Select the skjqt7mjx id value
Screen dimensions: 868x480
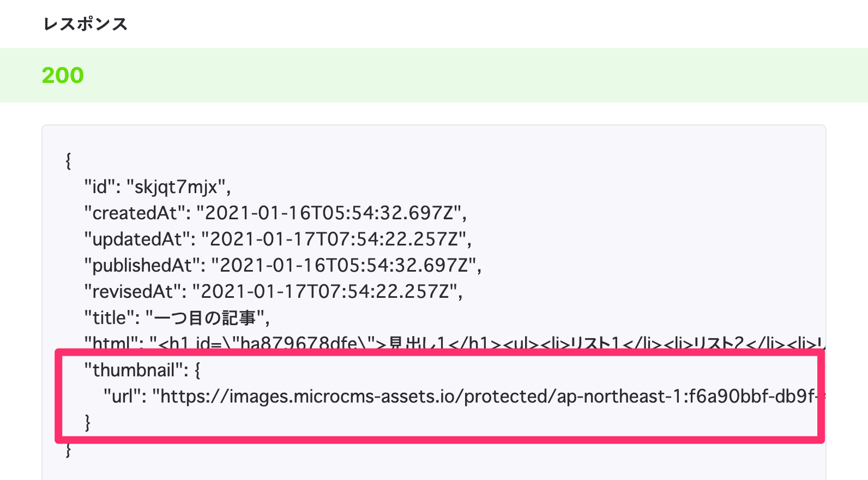(x=177, y=187)
